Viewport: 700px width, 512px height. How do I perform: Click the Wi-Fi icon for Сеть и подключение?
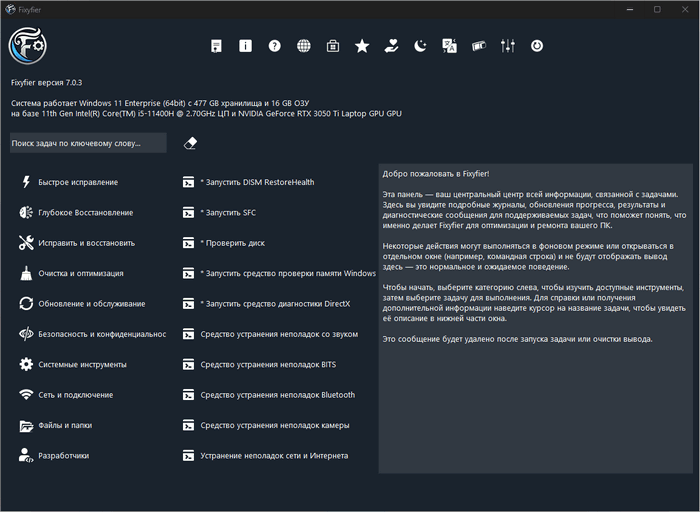(x=26, y=395)
